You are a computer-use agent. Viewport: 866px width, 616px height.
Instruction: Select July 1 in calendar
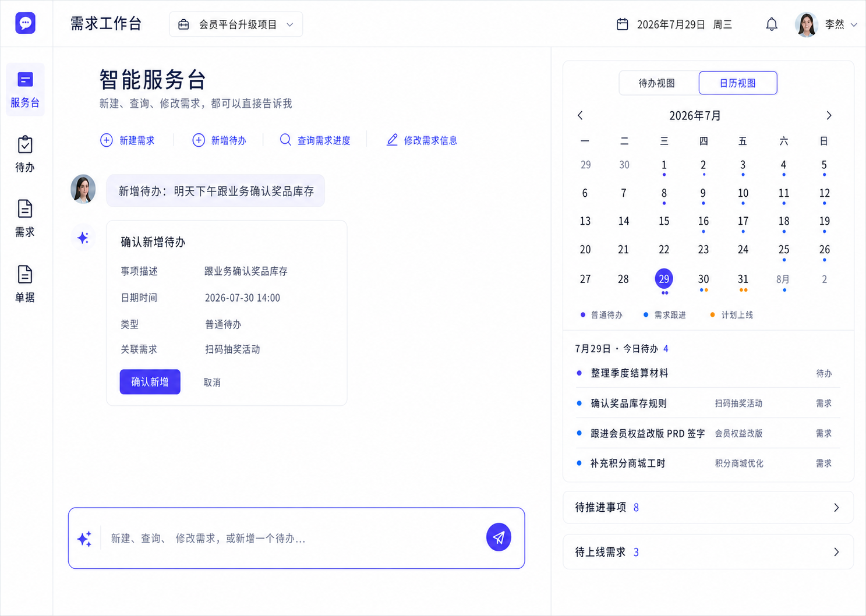tap(664, 165)
